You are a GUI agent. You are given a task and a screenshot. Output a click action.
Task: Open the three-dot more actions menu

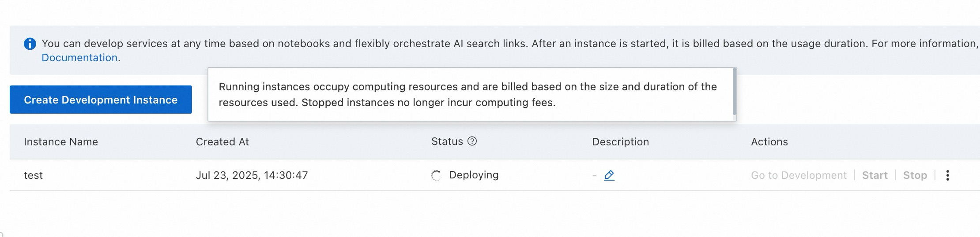pos(947,175)
